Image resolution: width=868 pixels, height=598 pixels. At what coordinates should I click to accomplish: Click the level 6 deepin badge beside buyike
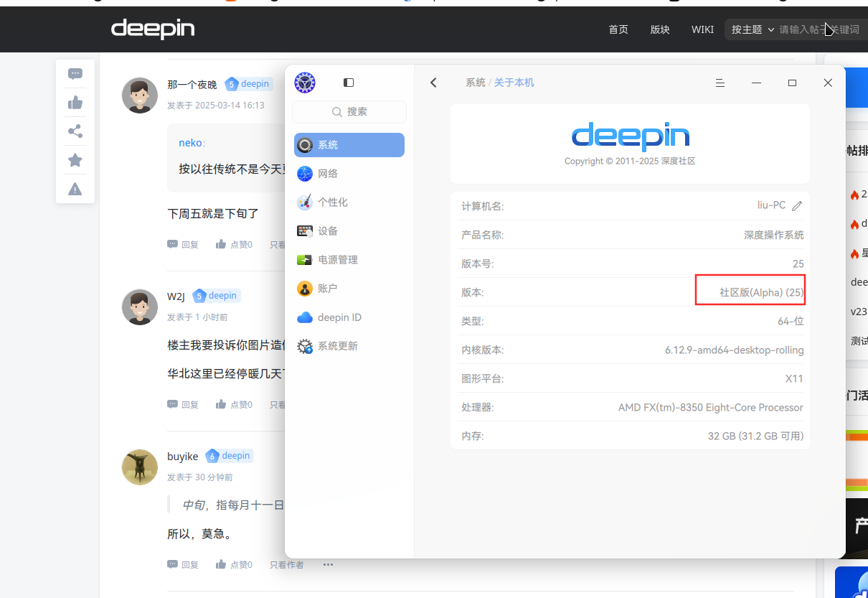[229, 456]
